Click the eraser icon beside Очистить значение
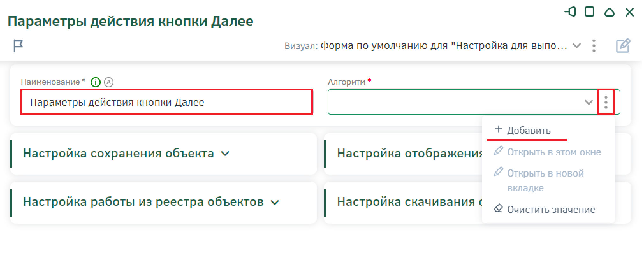 tap(498, 209)
